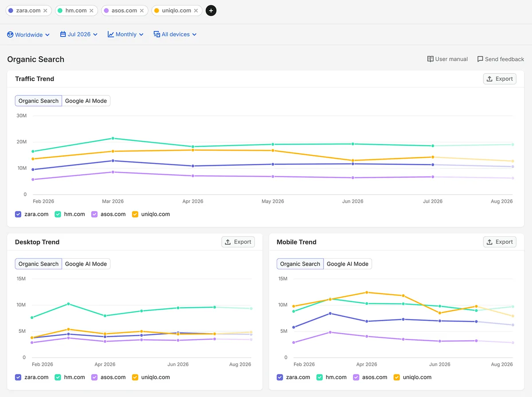Select Google AI Mode tab in Traffic Trend
Screen dimensions: 532x397
(86, 101)
